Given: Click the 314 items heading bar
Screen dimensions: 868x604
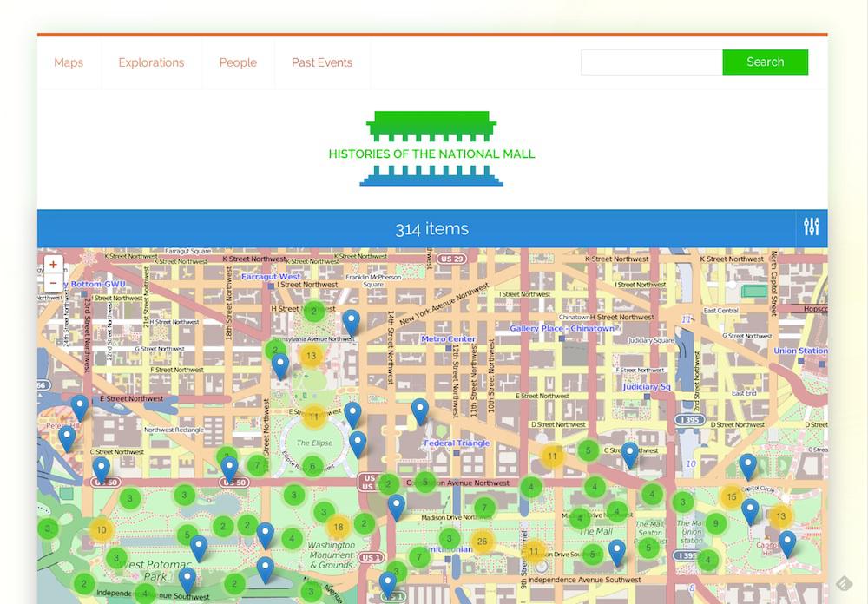Looking at the screenshot, I should (432, 228).
